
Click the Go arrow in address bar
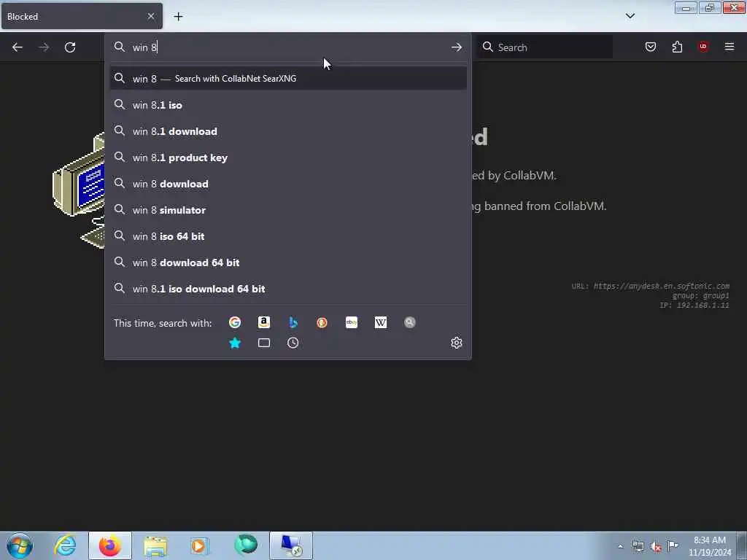click(457, 47)
